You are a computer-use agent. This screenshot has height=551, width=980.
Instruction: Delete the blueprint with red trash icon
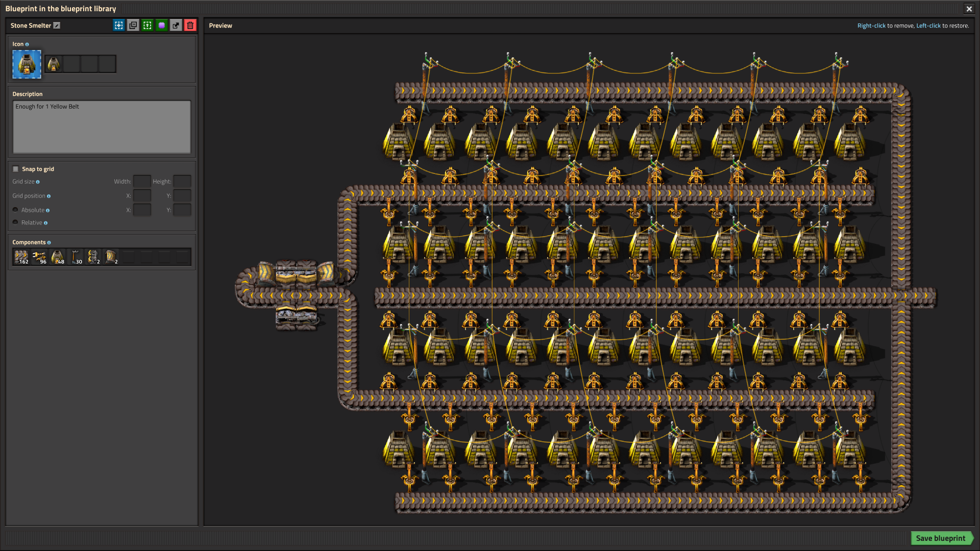(x=190, y=26)
